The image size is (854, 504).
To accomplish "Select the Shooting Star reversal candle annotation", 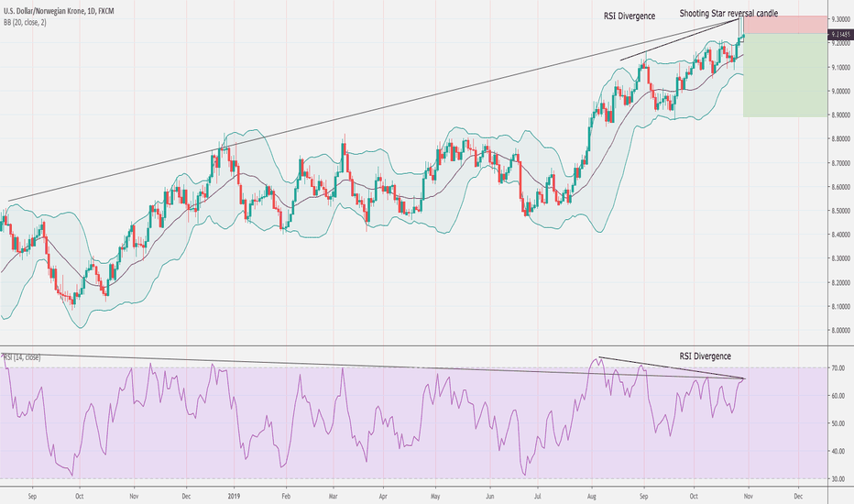I will point(728,13).
